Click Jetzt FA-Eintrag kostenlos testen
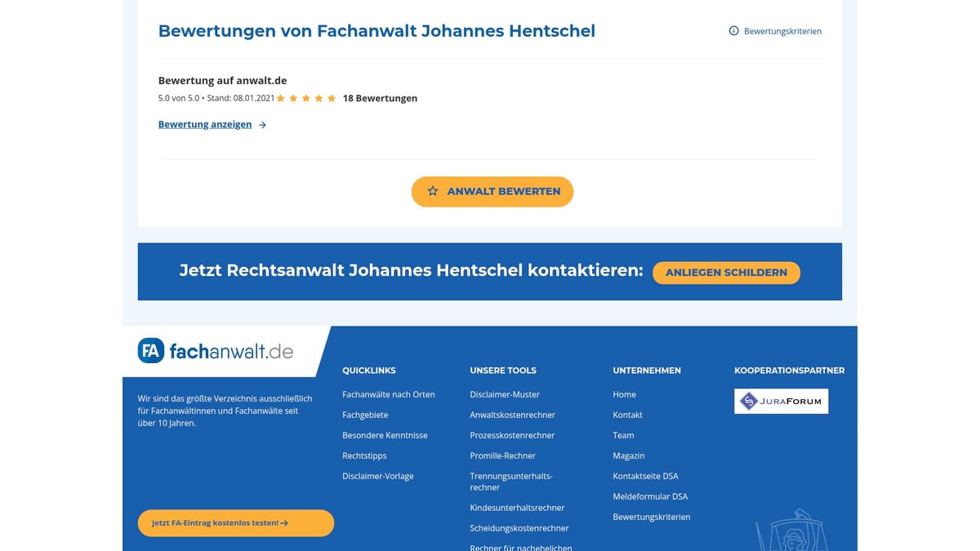Viewport: 980px width, 551px height. (x=235, y=523)
